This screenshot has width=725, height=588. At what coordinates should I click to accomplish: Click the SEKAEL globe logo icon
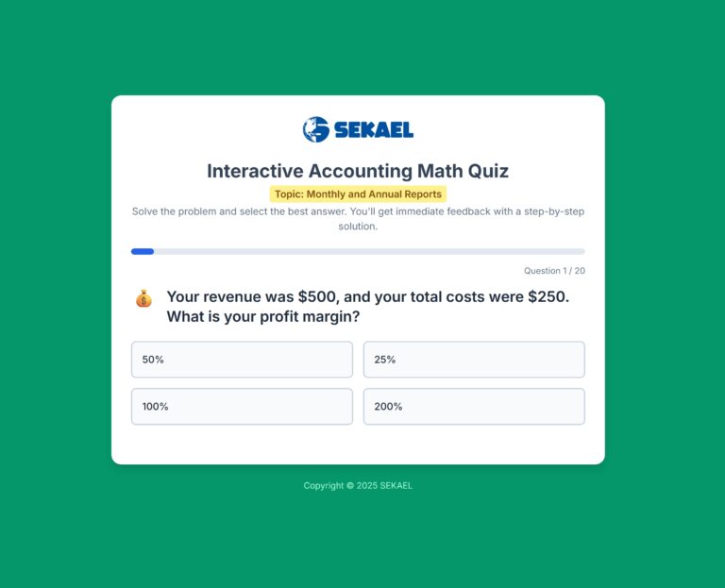(x=315, y=130)
